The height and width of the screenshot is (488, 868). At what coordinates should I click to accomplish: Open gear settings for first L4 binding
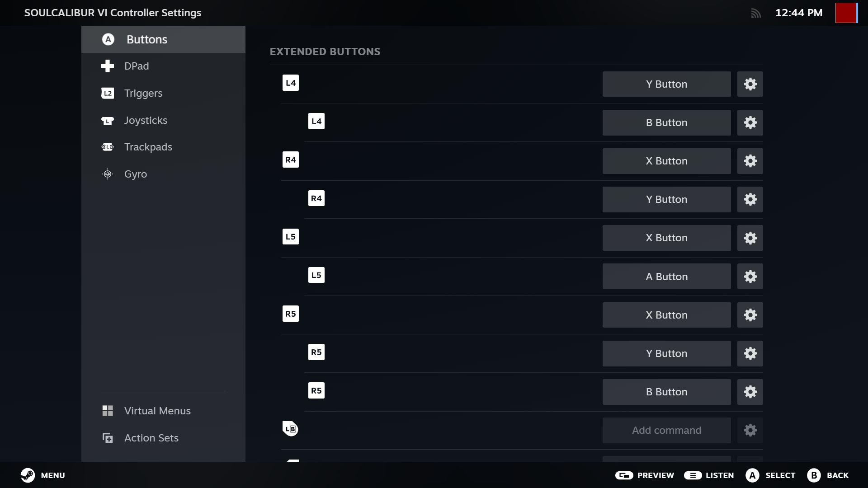coord(750,84)
